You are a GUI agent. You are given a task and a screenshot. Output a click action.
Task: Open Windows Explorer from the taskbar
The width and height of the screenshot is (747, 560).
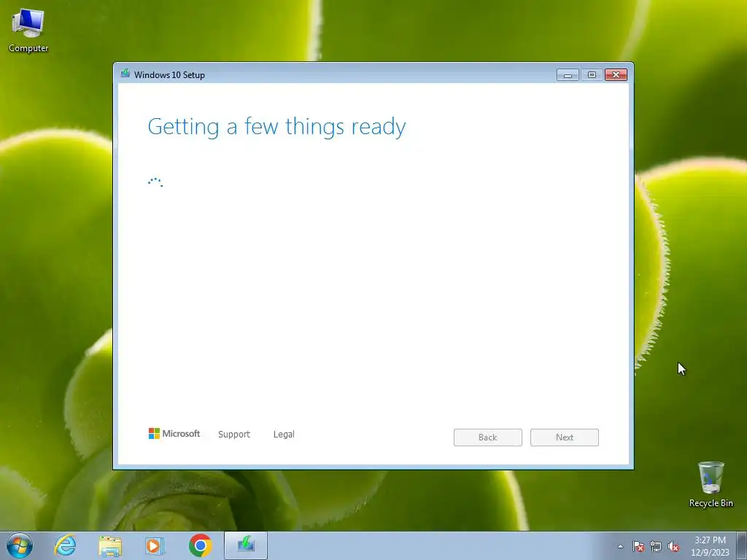click(x=110, y=545)
